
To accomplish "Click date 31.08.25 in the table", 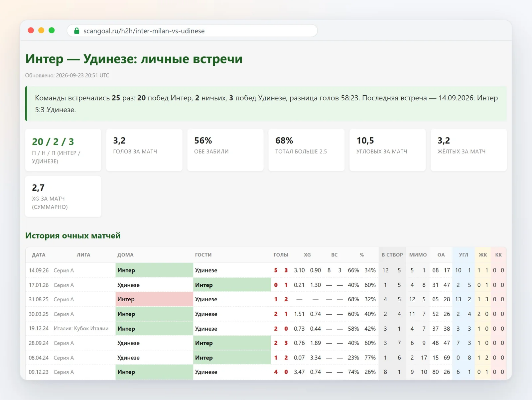I will [39, 299].
